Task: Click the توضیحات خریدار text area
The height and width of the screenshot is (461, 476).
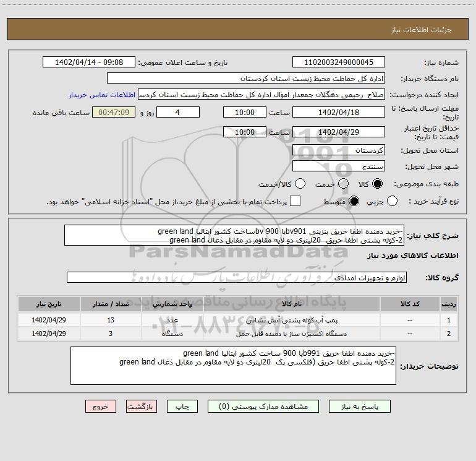Action: [233, 366]
